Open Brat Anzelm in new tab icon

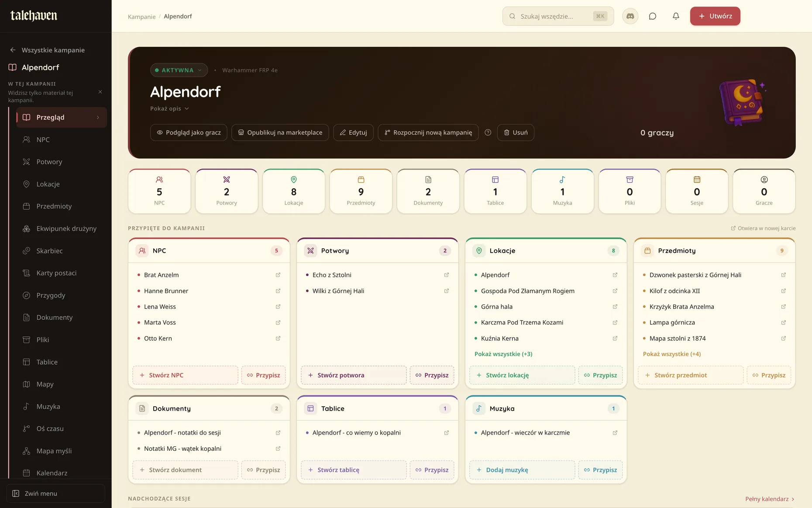coord(278,275)
